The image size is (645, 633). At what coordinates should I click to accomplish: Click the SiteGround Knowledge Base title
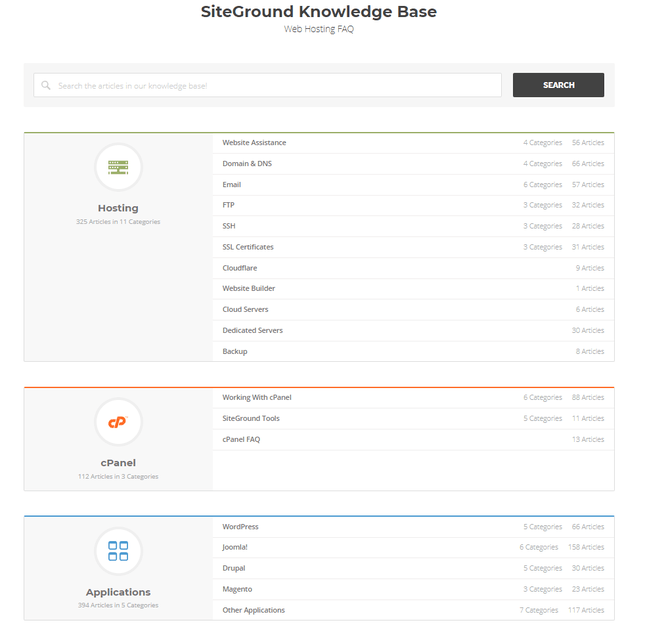tap(319, 12)
